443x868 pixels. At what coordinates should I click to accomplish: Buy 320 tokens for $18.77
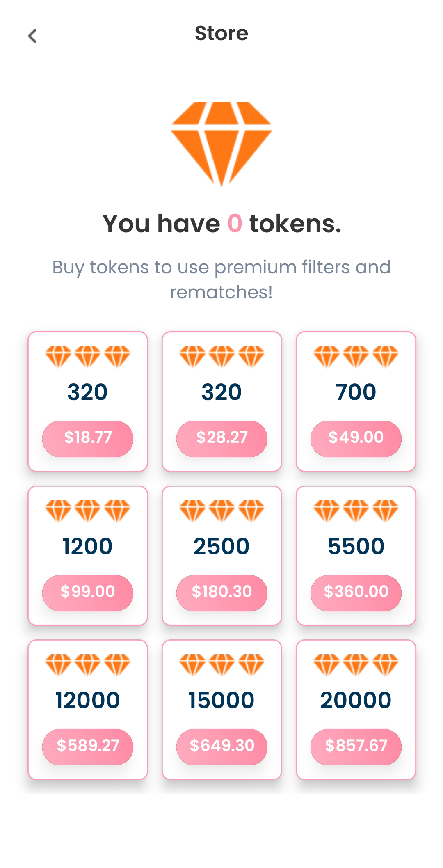(x=87, y=438)
